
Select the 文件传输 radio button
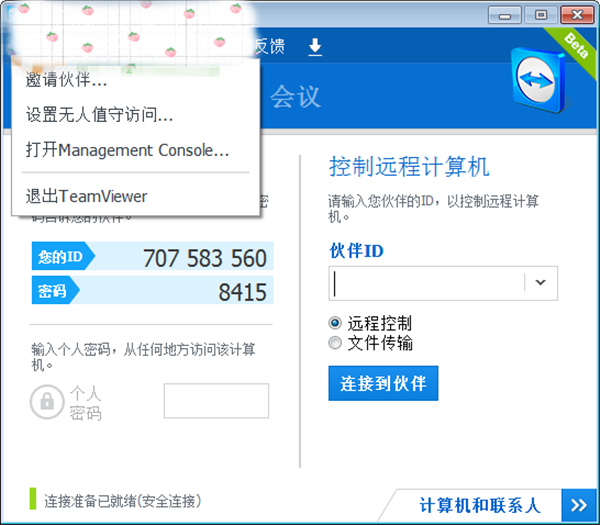tap(335, 342)
